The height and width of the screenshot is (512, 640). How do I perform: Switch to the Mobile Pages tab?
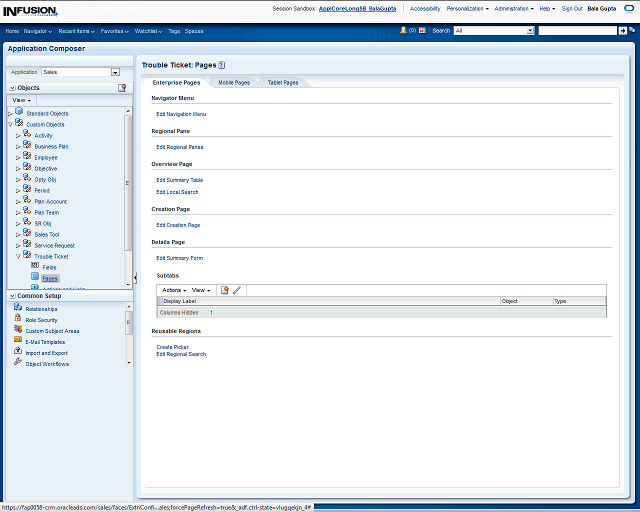point(234,82)
